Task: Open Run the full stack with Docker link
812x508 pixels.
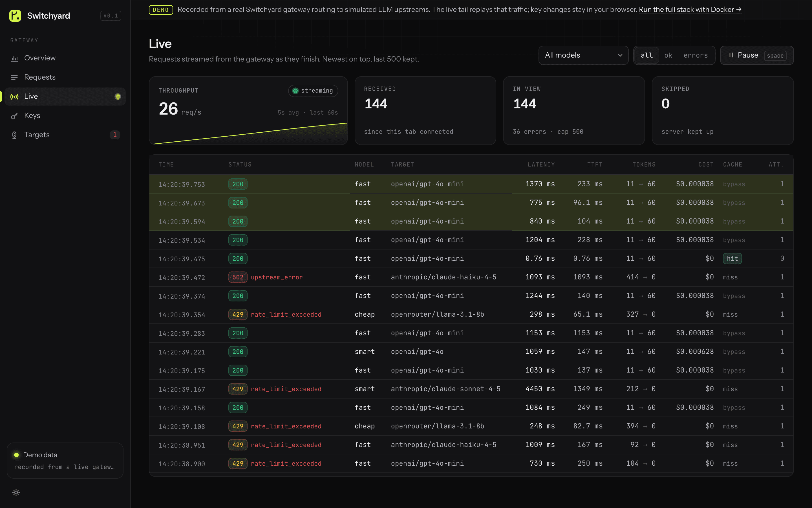Action: coord(690,10)
